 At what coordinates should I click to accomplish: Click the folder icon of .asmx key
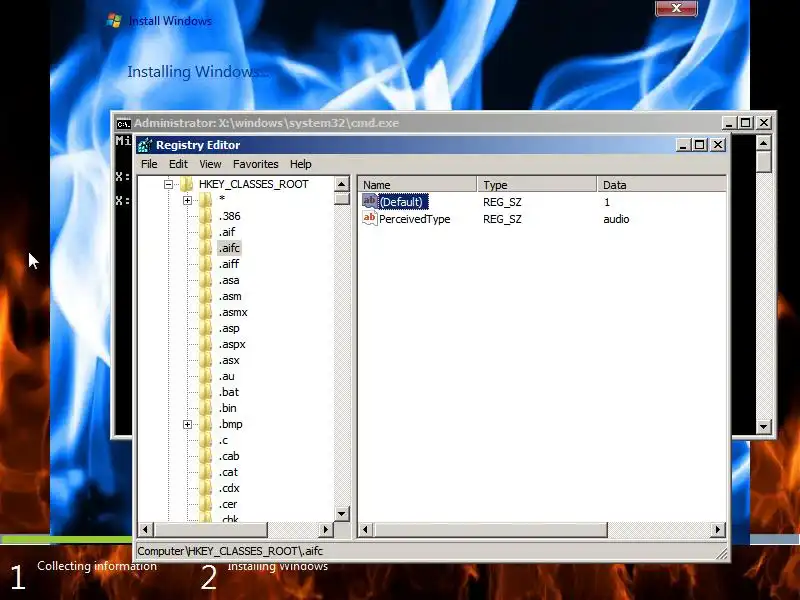coord(205,312)
